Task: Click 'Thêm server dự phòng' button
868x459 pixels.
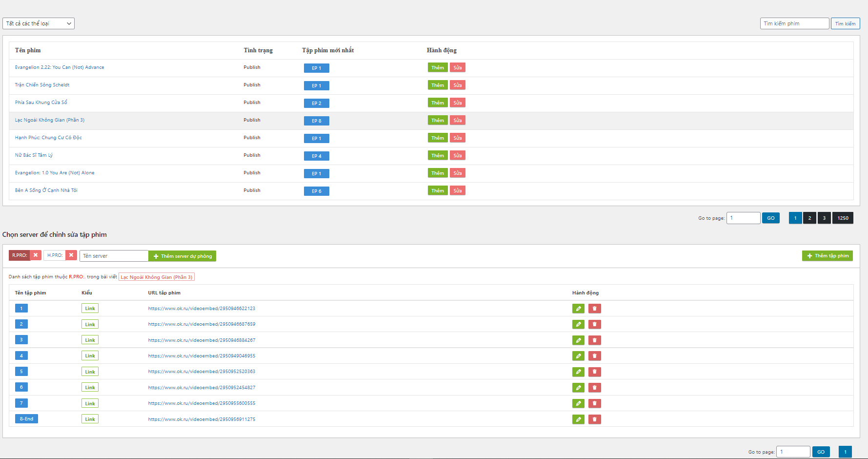Action: pos(182,256)
